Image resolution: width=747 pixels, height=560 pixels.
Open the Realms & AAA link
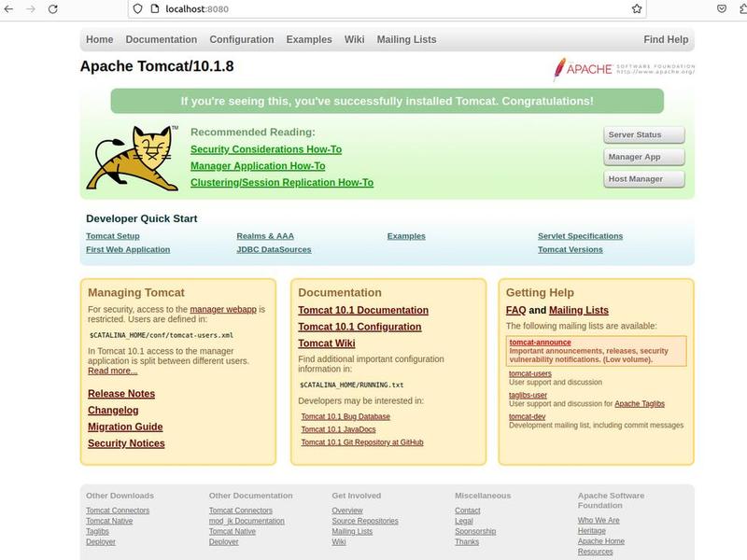265,236
